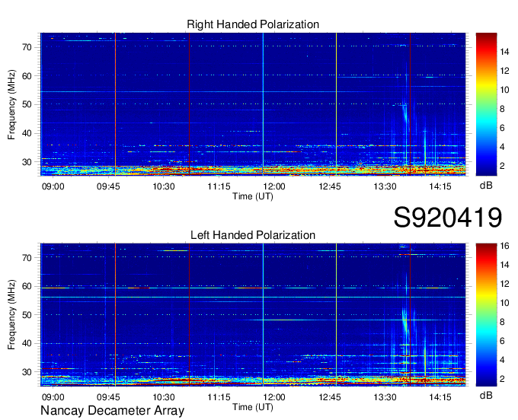Click the 50 MHz tick of Right Handed plot
The image size is (518, 420).
click(27, 105)
